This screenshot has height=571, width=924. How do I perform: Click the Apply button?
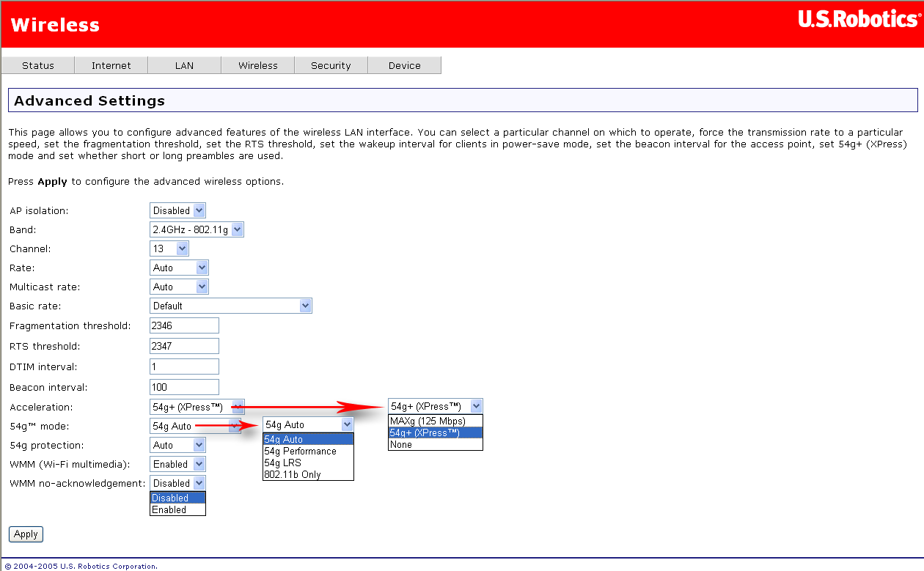click(x=26, y=534)
